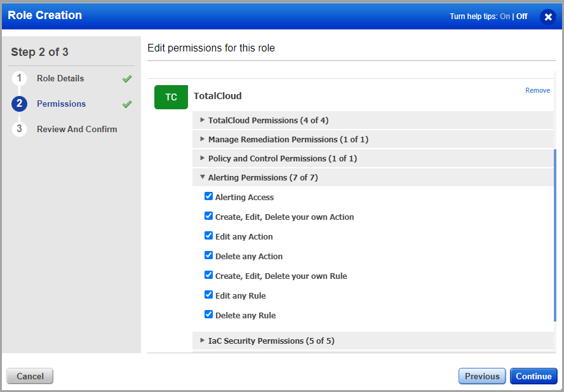Click Continue to proceed
Viewport: 564px width, 392px height.
534,376
